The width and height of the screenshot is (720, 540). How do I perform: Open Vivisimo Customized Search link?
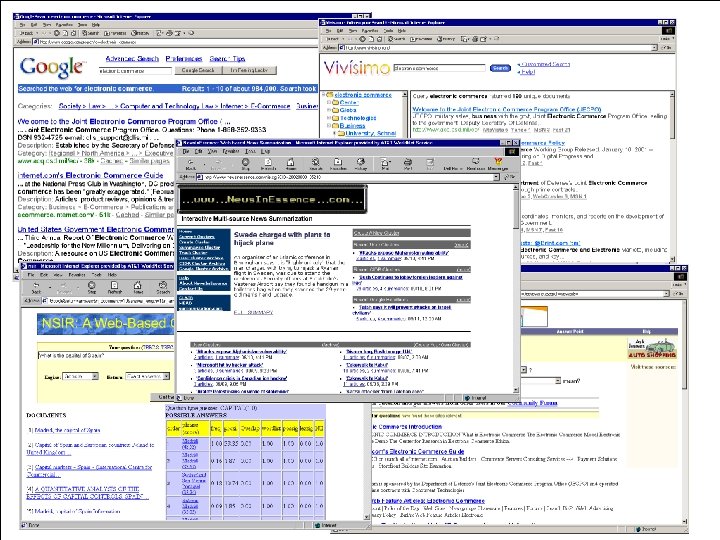(546, 64)
